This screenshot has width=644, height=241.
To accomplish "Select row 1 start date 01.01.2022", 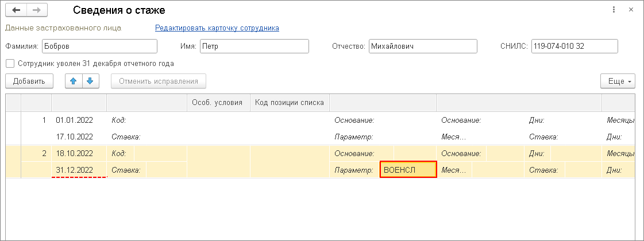I will pyautogui.click(x=75, y=120).
